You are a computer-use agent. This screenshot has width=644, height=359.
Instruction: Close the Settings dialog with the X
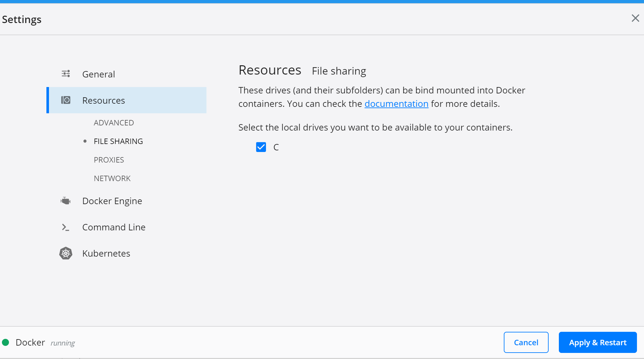tap(635, 18)
